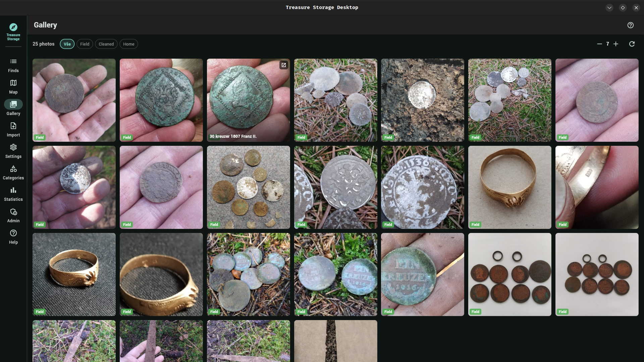Filter photos by Field chip
The height and width of the screenshot is (362, 644).
click(x=85, y=44)
